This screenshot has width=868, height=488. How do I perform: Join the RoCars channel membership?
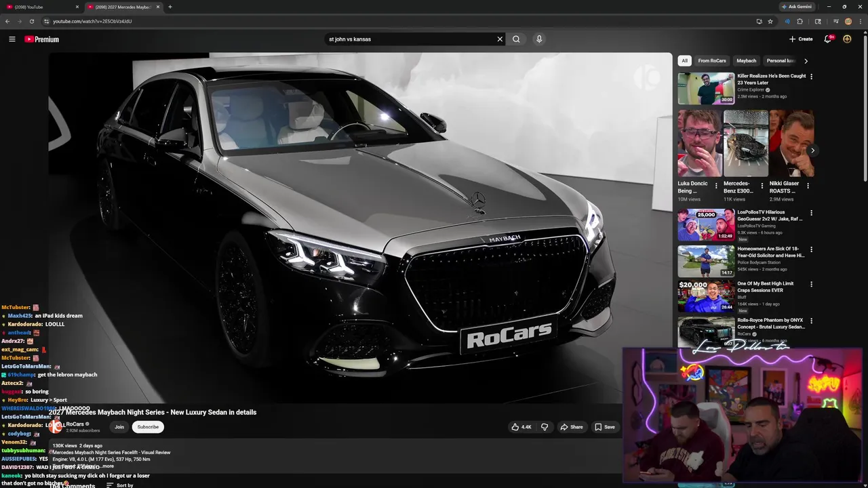[x=119, y=427]
